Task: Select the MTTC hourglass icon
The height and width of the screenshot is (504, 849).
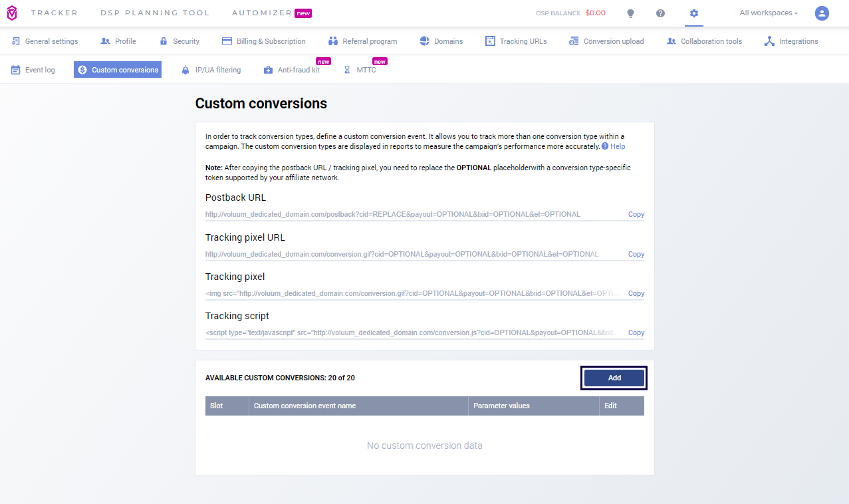Action: (x=346, y=69)
